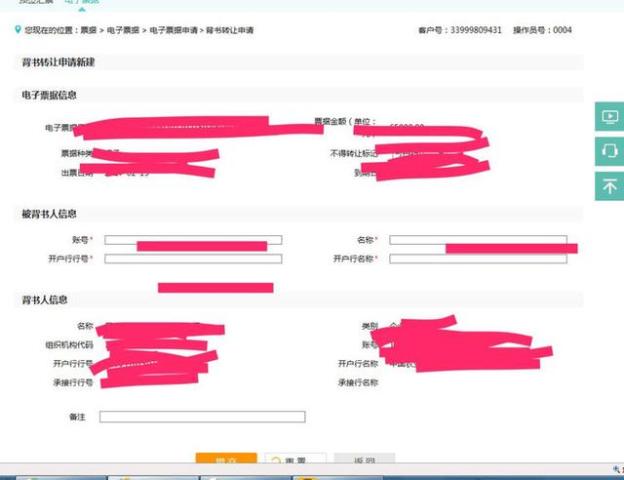
Task: Click the 承接行名称 label
Action: click(x=358, y=382)
